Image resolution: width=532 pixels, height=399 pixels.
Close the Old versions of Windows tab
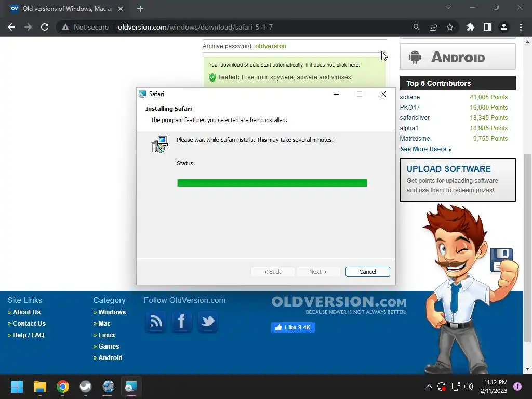(121, 9)
